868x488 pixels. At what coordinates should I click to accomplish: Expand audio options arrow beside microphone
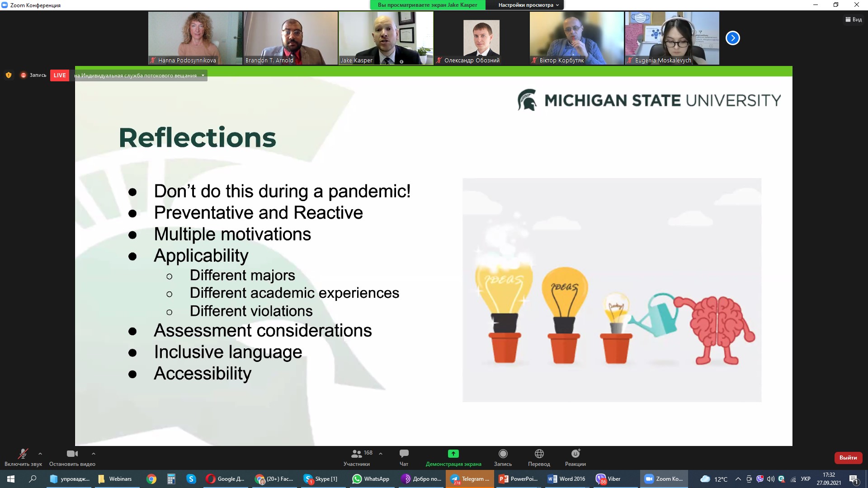[x=40, y=454]
